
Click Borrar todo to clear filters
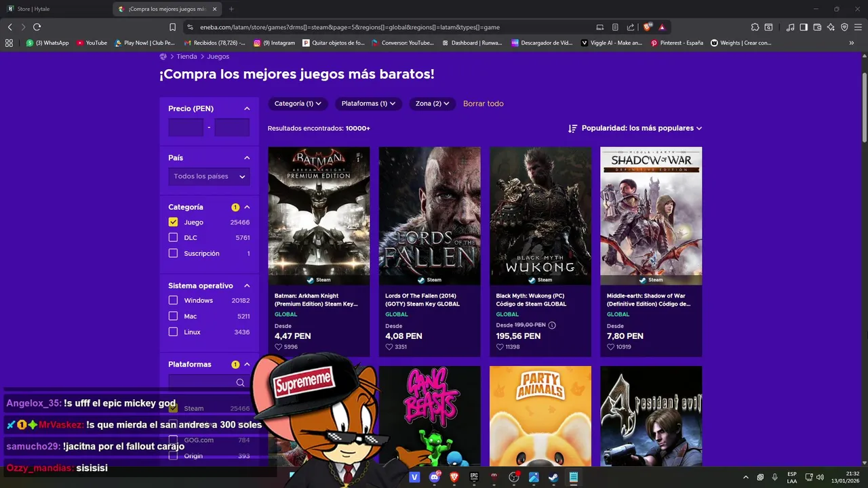click(483, 104)
